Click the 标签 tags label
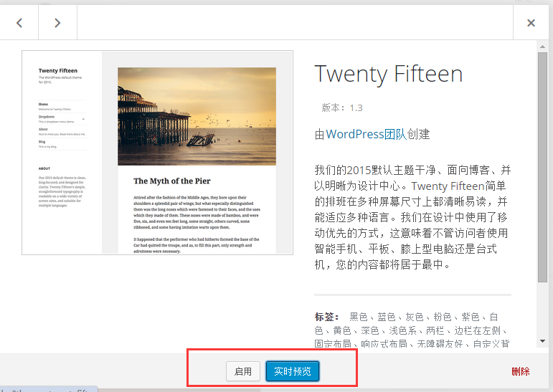The height and width of the screenshot is (392, 553). click(326, 317)
